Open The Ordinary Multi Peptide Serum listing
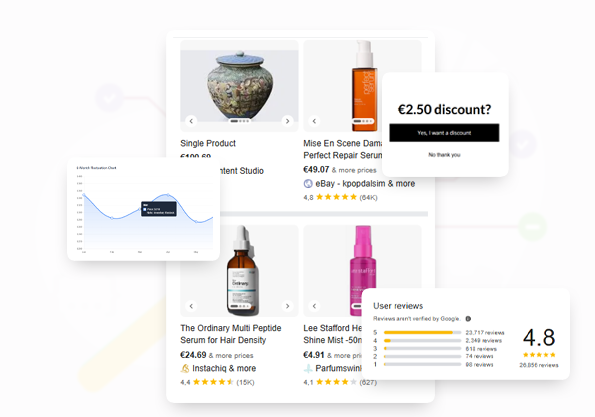 pyautogui.click(x=231, y=334)
